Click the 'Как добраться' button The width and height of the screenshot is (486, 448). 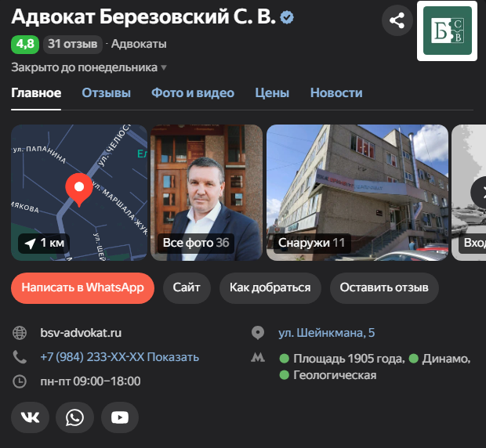tap(270, 287)
